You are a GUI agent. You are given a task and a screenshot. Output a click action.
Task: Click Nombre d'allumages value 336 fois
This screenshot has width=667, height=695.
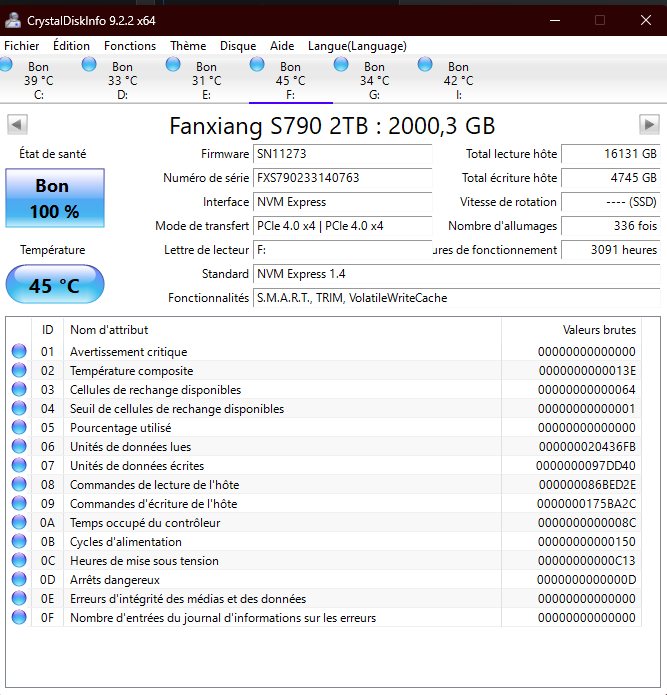click(x=611, y=226)
